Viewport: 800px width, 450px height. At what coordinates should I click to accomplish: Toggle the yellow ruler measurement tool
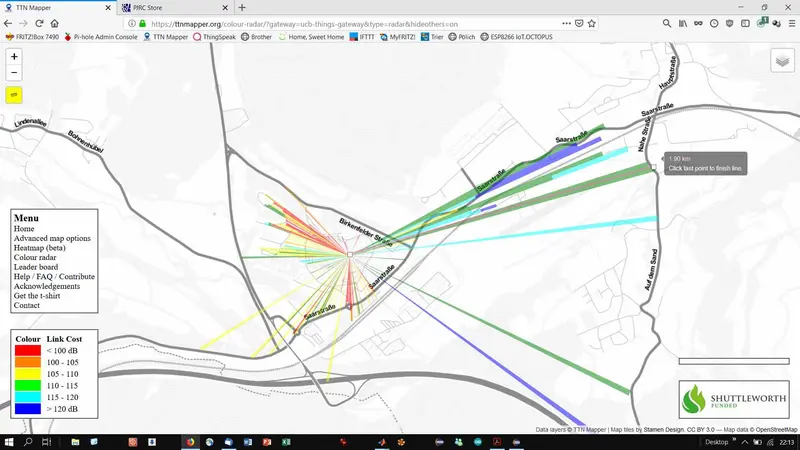(14, 95)
